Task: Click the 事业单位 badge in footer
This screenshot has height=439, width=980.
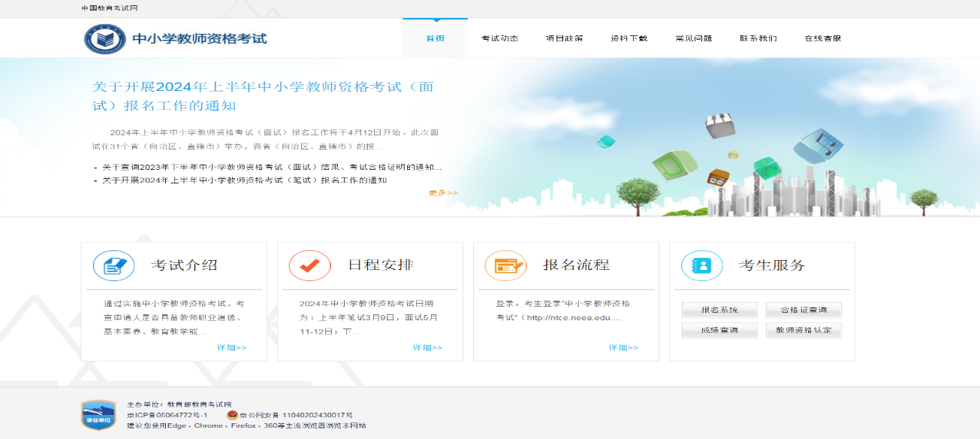Action: 98,415
